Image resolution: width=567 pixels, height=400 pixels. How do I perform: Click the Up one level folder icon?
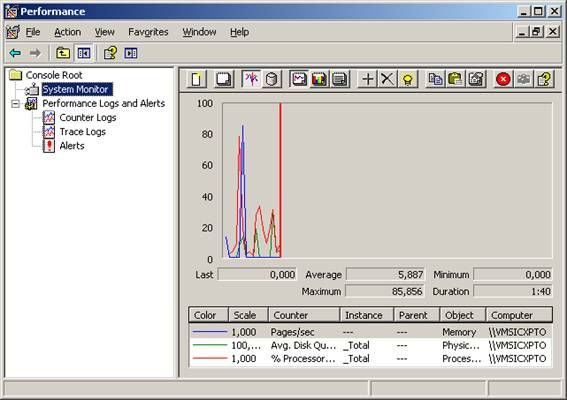pos(63,53)
